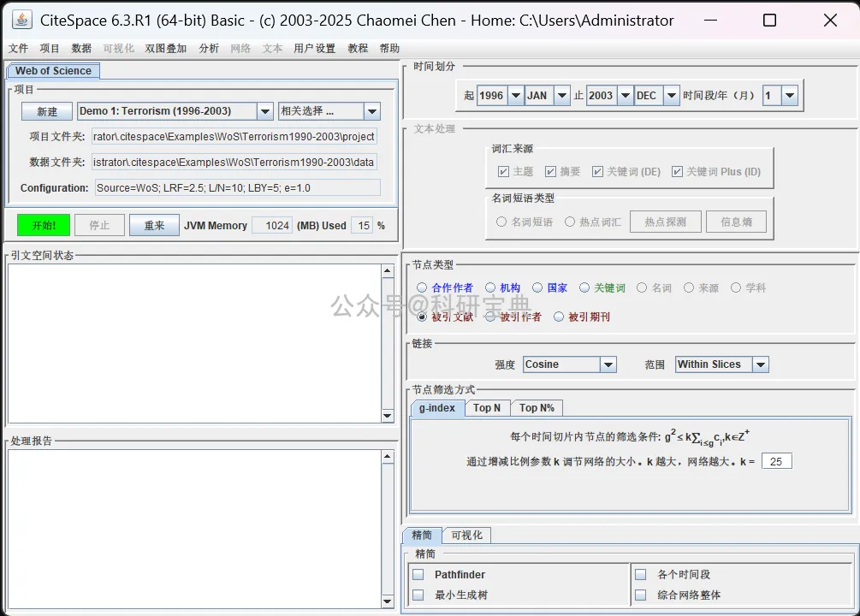Screen dimensions: 860x616
Task: Open the 范围 Within Slices dropdown
Action: pyautogui.click(x=760, y=364)
